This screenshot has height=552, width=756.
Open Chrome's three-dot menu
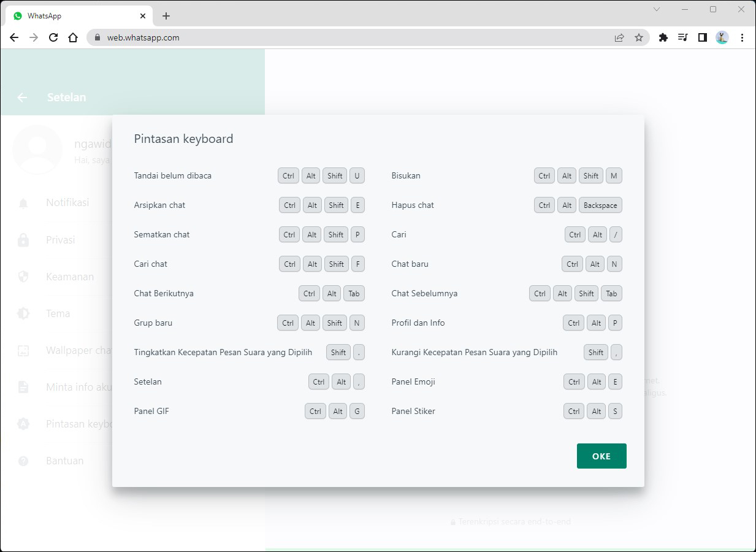coord(743,37)
